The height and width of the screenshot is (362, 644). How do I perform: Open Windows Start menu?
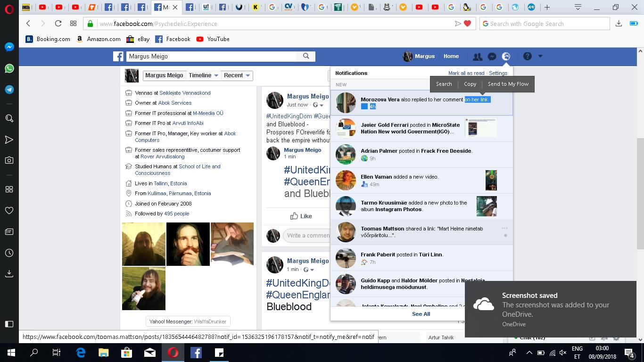pos(11,353)
